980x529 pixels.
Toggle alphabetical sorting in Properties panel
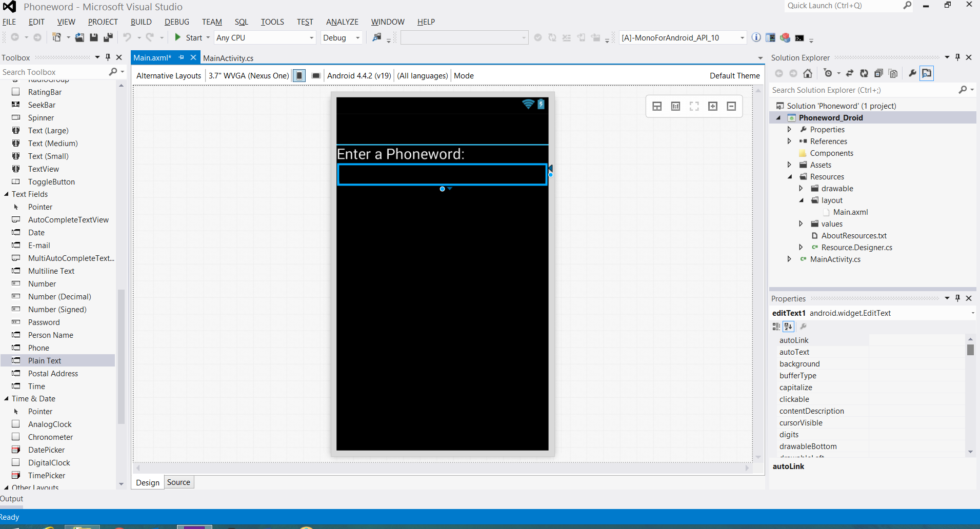pos(788,327)
